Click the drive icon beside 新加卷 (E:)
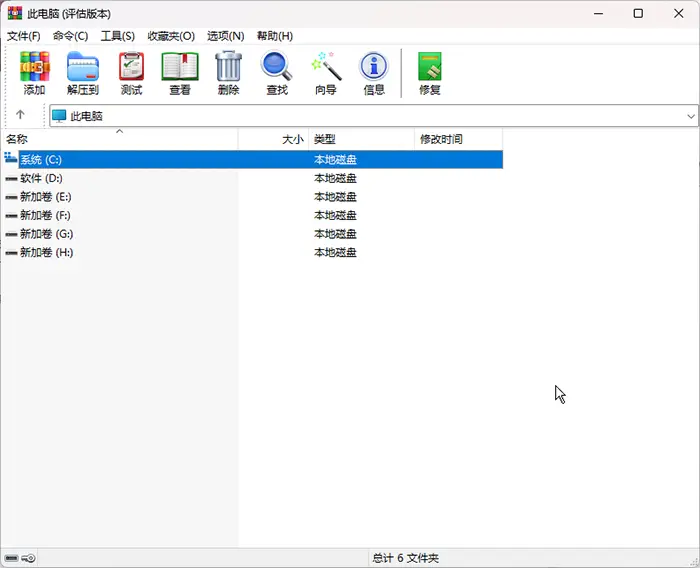The height and width of the screenshot is (568, 700). click(12, 197)
